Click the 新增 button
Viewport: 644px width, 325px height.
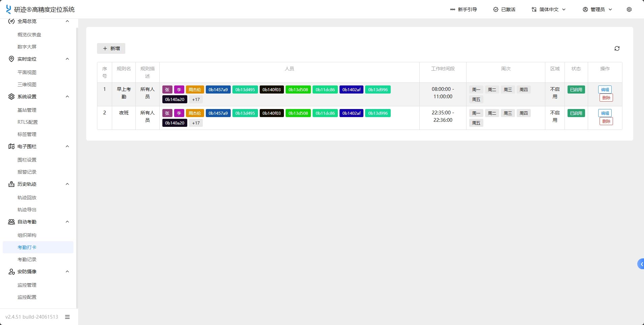pos(111,48)
